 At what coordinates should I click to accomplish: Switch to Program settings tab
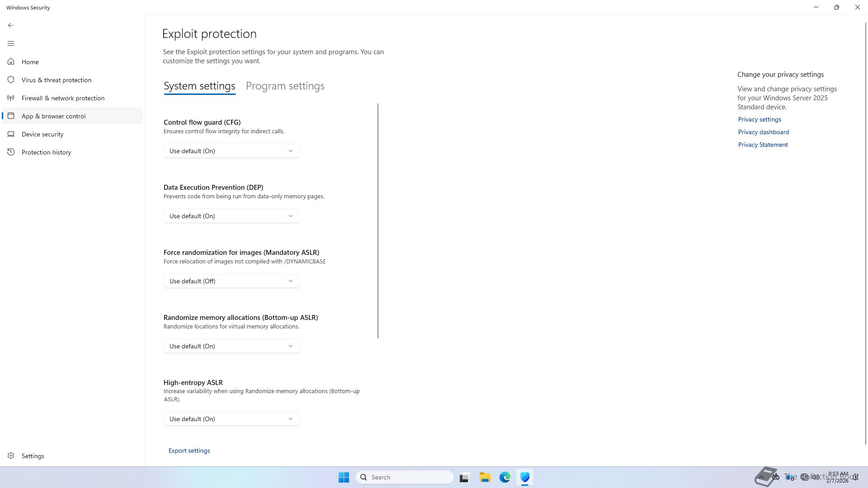[285, 86]
